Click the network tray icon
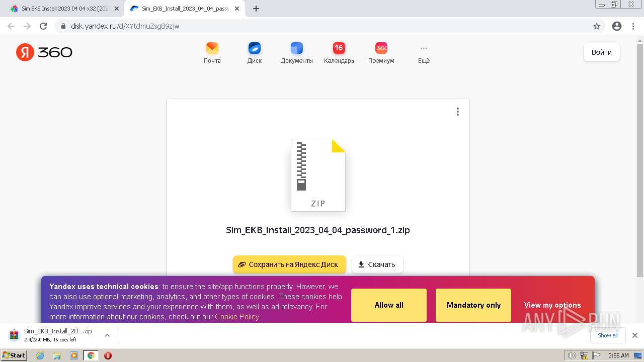Image resolution: width=644 pixels, height=362 pixels. (x=584, y=355)
